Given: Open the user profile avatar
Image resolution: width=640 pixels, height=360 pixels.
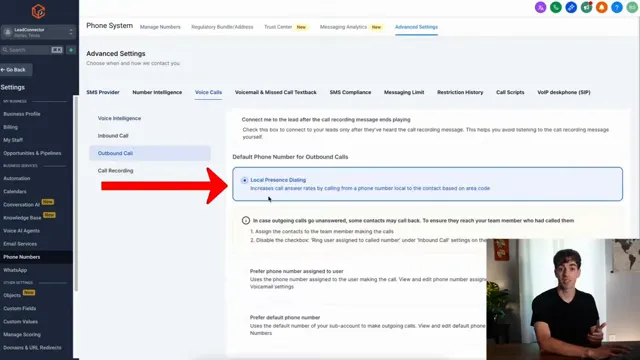Looking at the screenshot, I should pyautogui.click(x=632, y=7).
